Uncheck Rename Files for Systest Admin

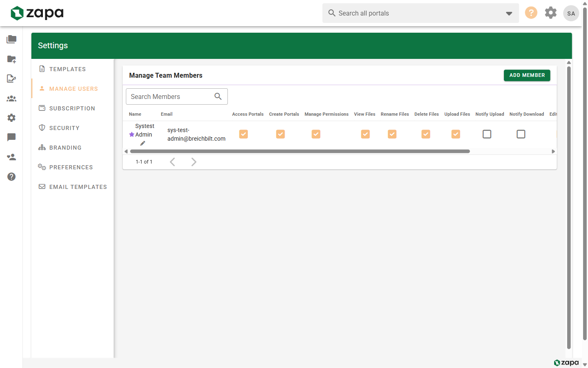tap(392, 134)
